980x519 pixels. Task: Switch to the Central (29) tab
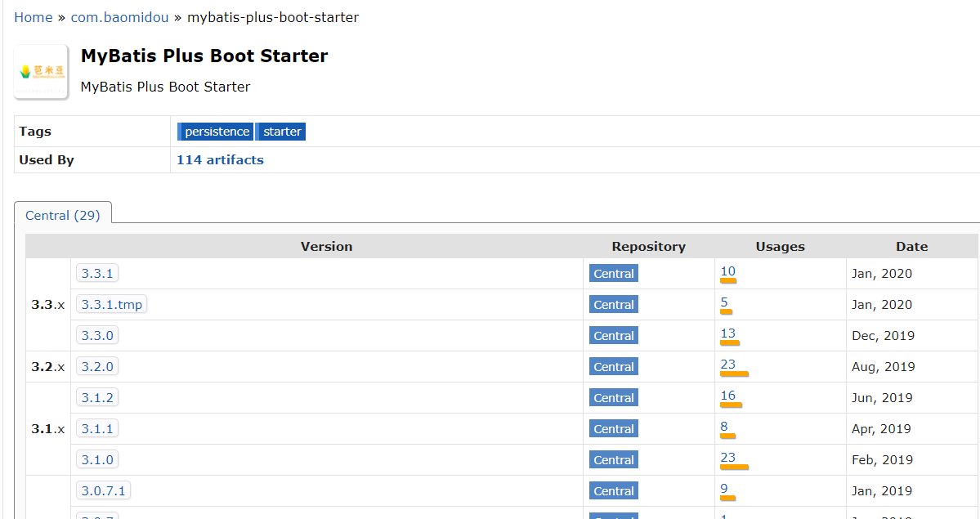point(63,216)
